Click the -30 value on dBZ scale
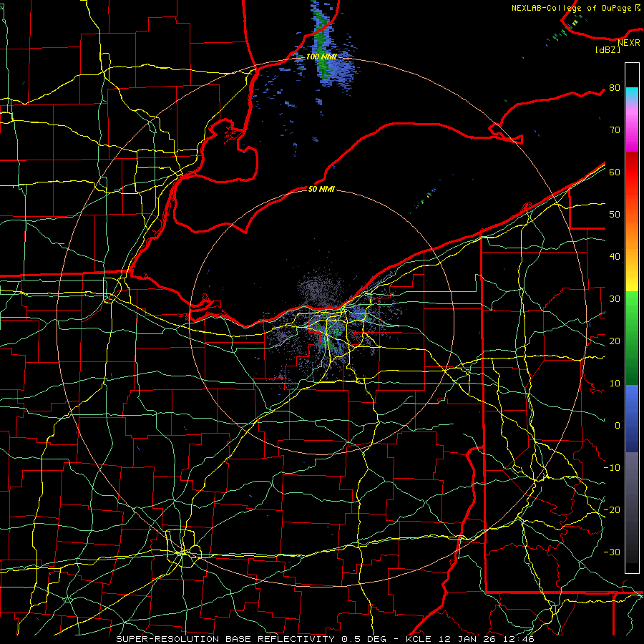Image resolution: width=644 pixels, height=644 pixels. (612, 552)
